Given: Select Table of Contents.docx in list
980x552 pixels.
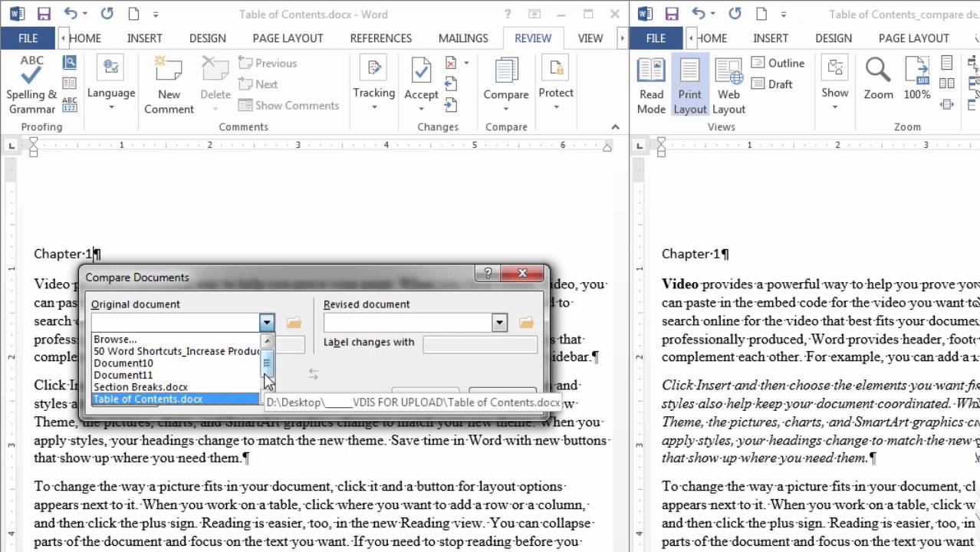Looking at the screenshot, I should point(176,399).
